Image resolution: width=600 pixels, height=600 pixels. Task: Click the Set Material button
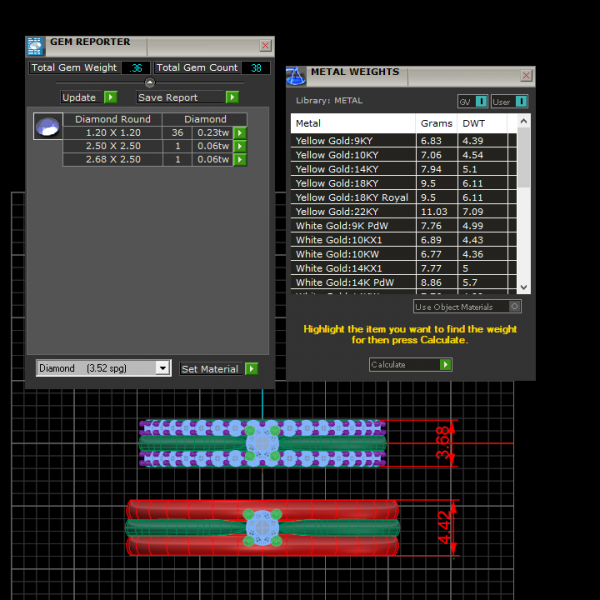(x=210, y=369)
